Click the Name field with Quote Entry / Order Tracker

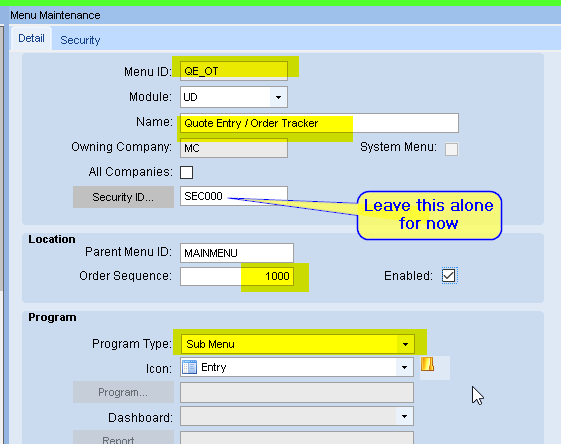tap(319, 123)
